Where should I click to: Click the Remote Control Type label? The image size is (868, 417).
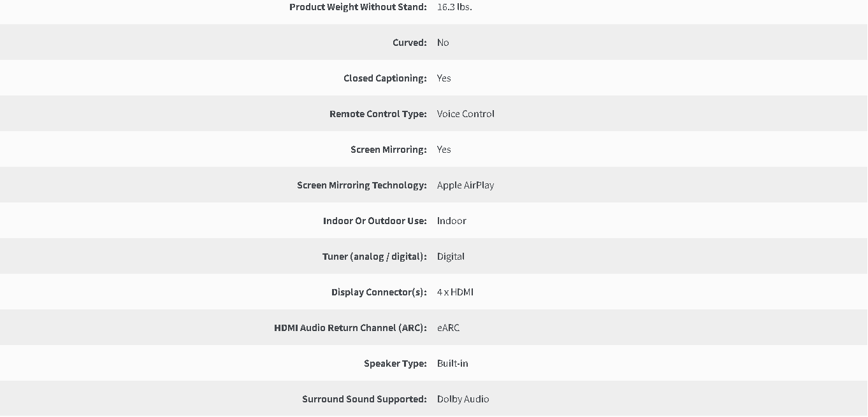coord(378,114)
